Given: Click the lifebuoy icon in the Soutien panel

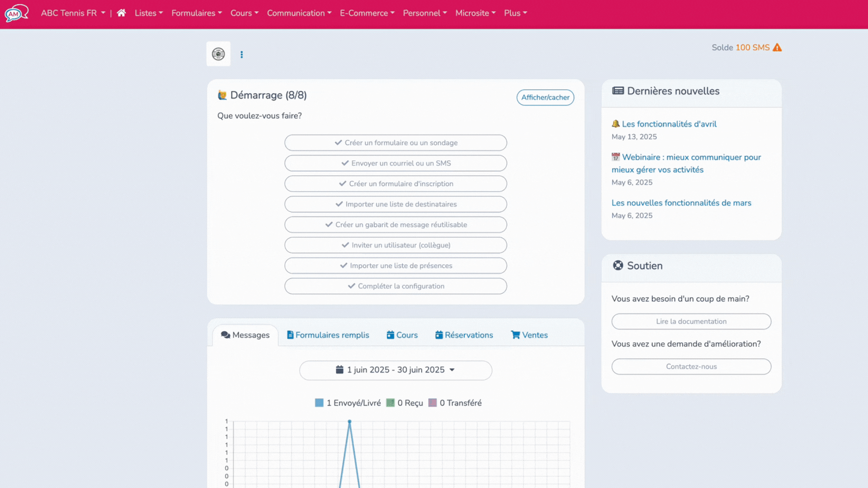Looking at the screenshot, I should (x=618, y=266).
